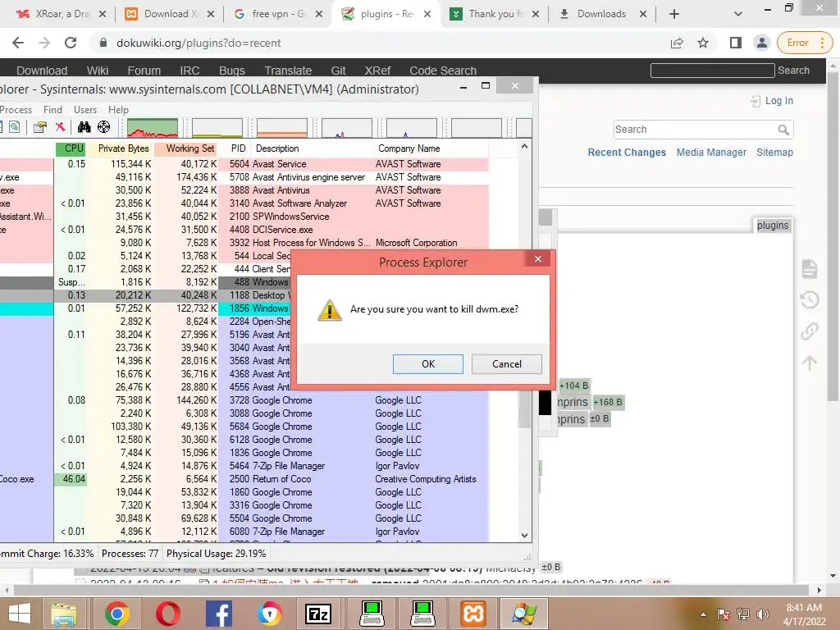Viewport: 840px width, 630px height.
Task: Expand the Chrome tab search chevron
Action: tap(737, 14)
